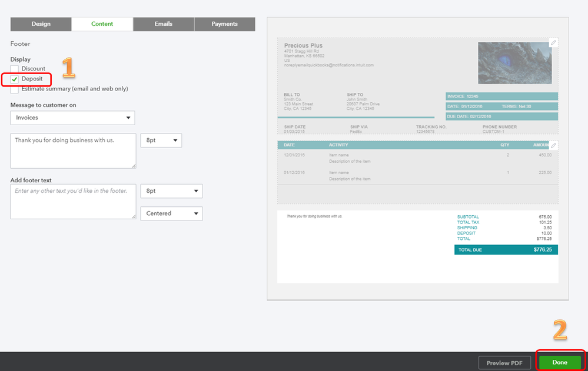Click the TOTAL TAX line in preview

pyautogui.click(x=504, y=222)
